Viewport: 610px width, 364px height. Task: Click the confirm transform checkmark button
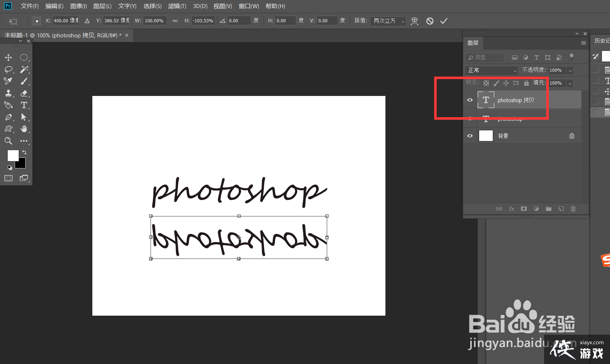point(444,21)
